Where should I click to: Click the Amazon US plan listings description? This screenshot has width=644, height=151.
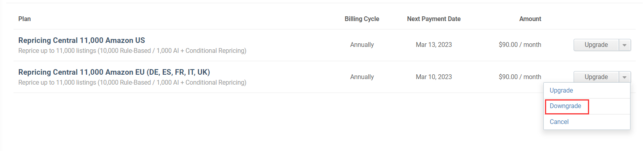coord(132,51)
